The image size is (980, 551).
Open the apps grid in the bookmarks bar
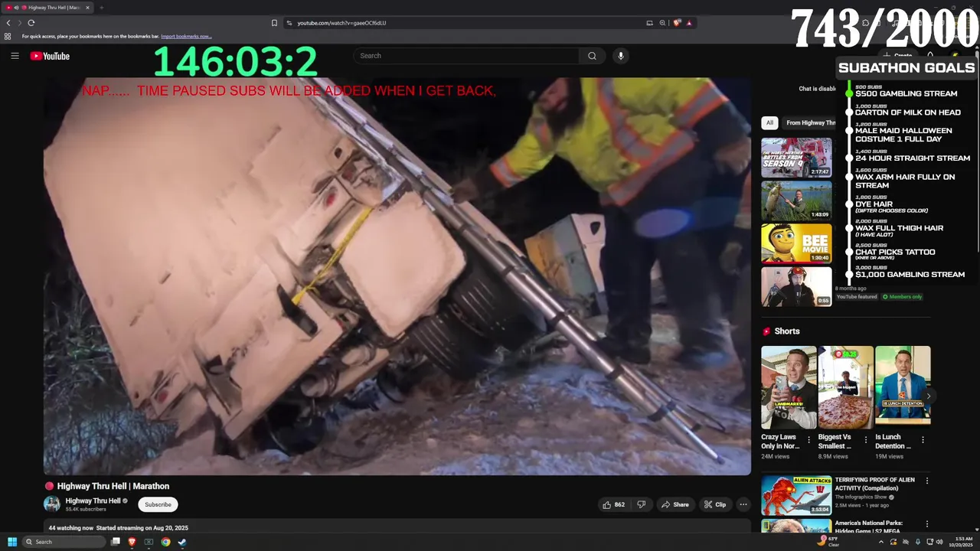point(8,36)
